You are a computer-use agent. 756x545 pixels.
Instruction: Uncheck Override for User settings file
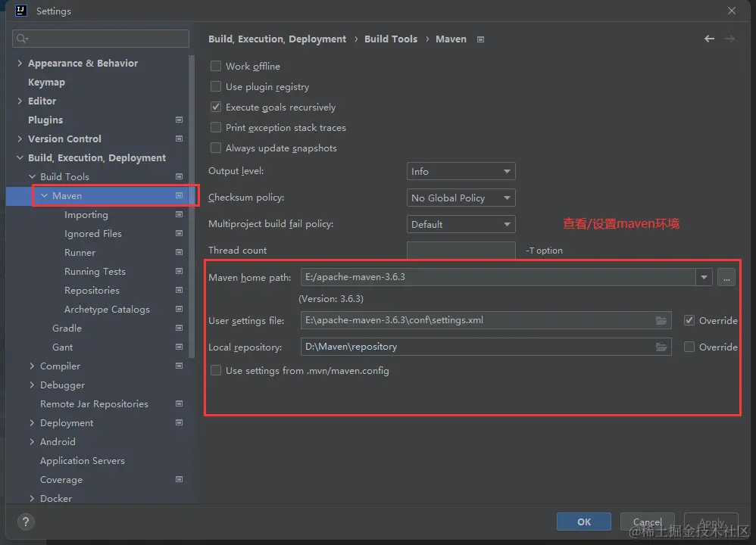(689, 320)
